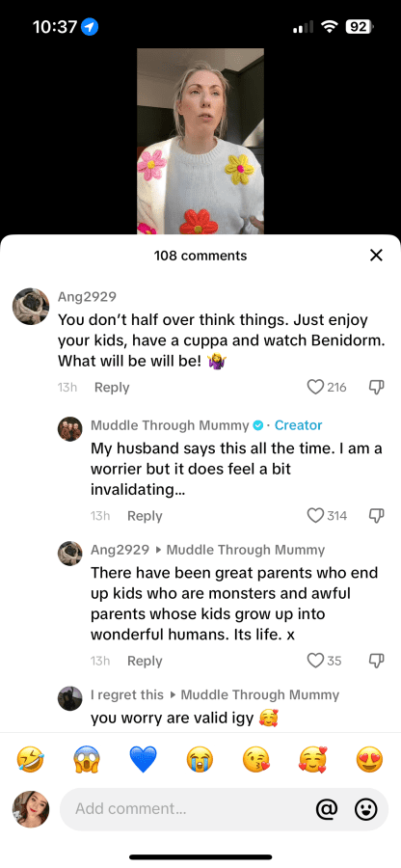401x868 pixels.
Task: Reply to Muddle Through Mummy's comment
Action: coord(145,516)
